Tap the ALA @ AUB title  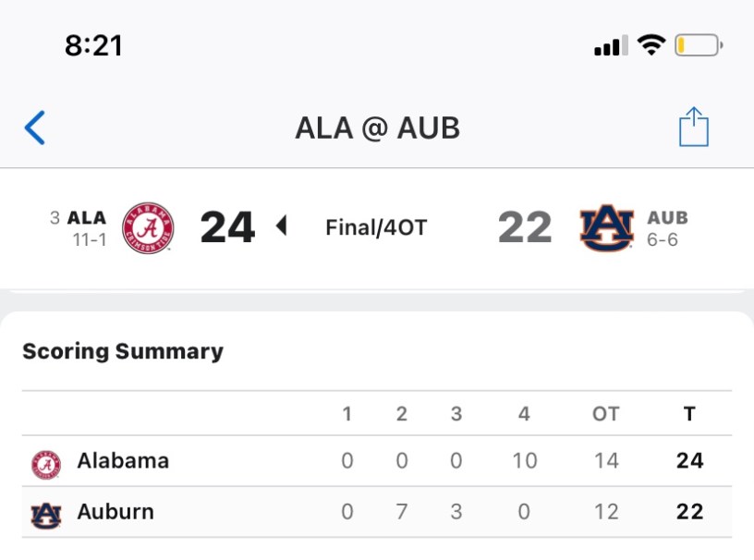pos(377,128)
